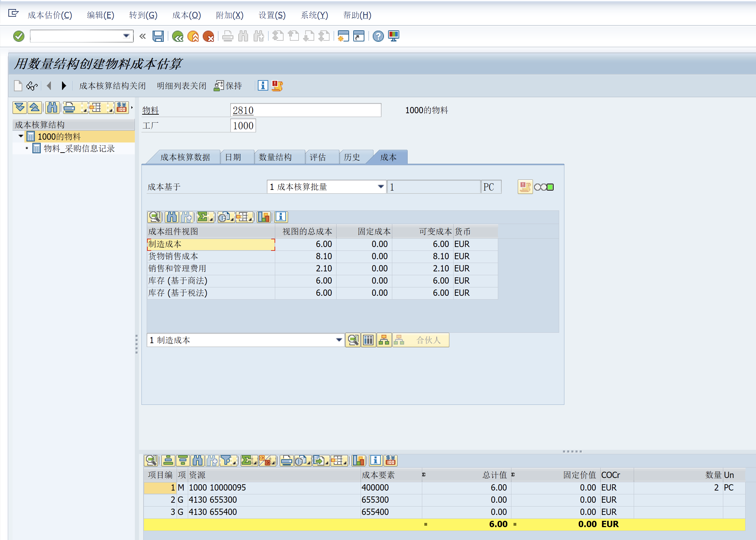Open the graphic/chart icon above cost components
The image size is (756, 540).
(x=264, y=217)
